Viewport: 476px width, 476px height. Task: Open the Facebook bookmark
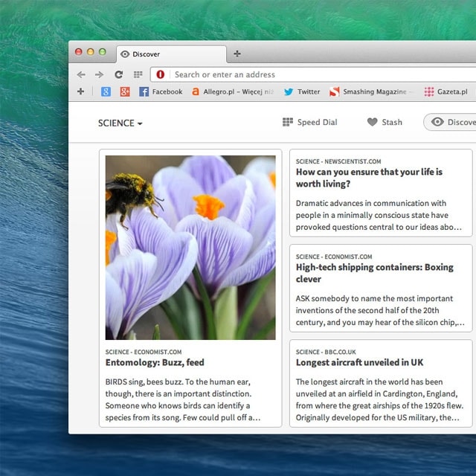pyautogui.click(x=160, y=91)
